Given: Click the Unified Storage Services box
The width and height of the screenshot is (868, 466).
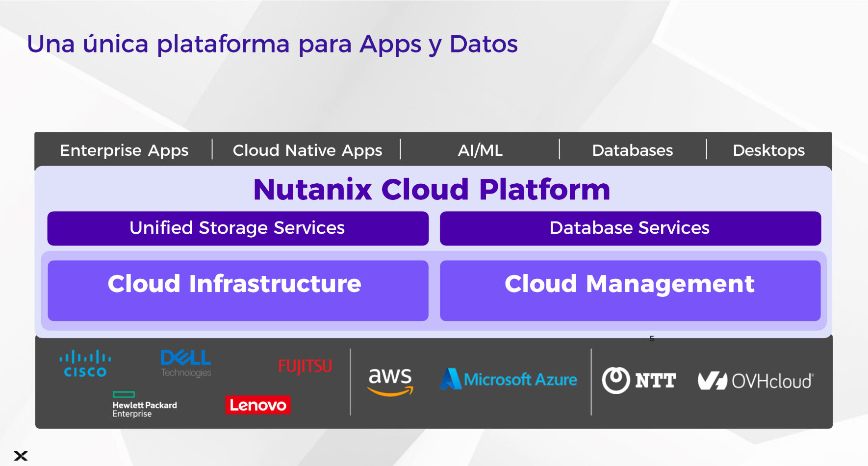Looking at the screenshot, I should click(238, 228).
